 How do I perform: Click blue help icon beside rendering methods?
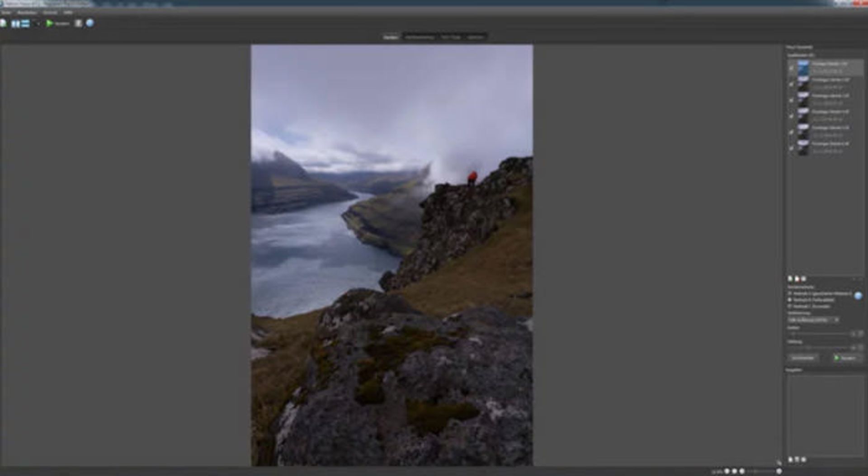pyautogui.click(x=858, y=296)
